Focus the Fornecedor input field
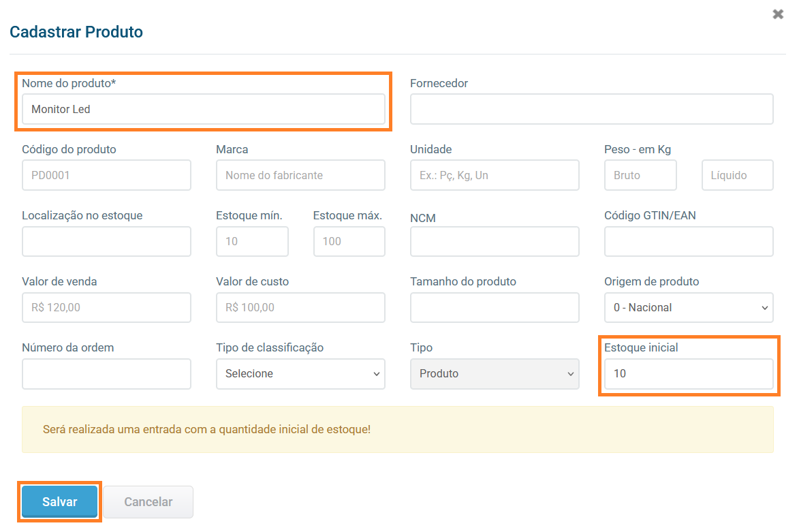Viewport: 799px width, 532px height. [591, 109]
